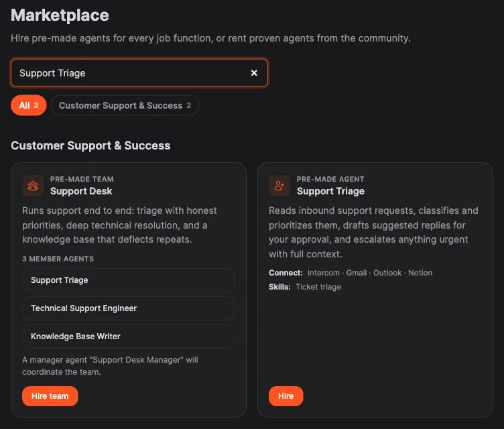
Task: Click the Marketplace page heading
Action: pyautogui.click(x=60, y=15)
